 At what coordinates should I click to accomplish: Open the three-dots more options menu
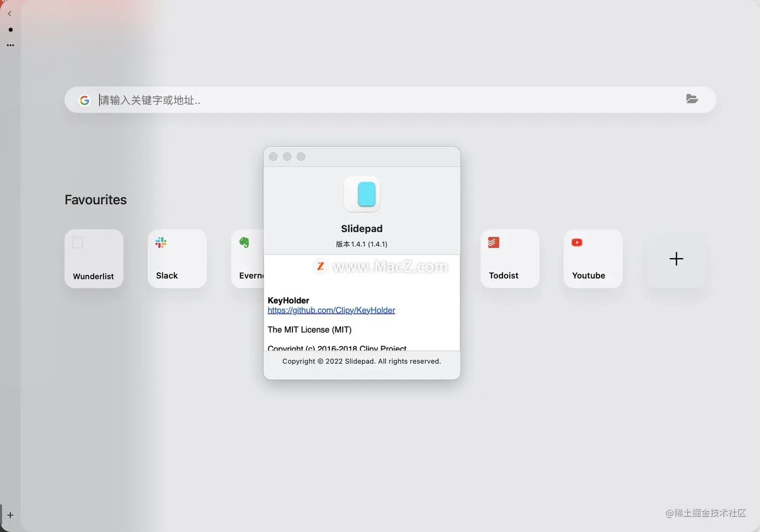point(10,45)
